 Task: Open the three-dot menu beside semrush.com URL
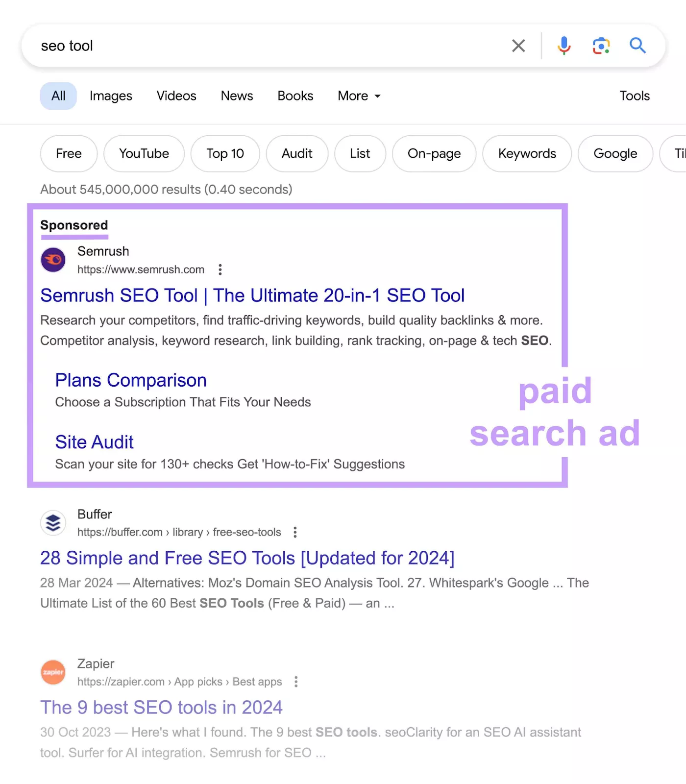click(x=220, y=269)
